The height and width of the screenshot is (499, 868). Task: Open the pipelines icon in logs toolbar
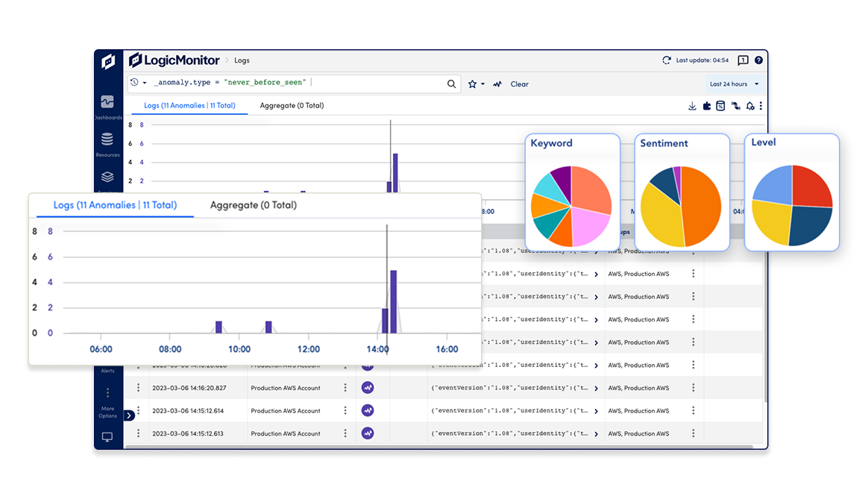[736, 106]
